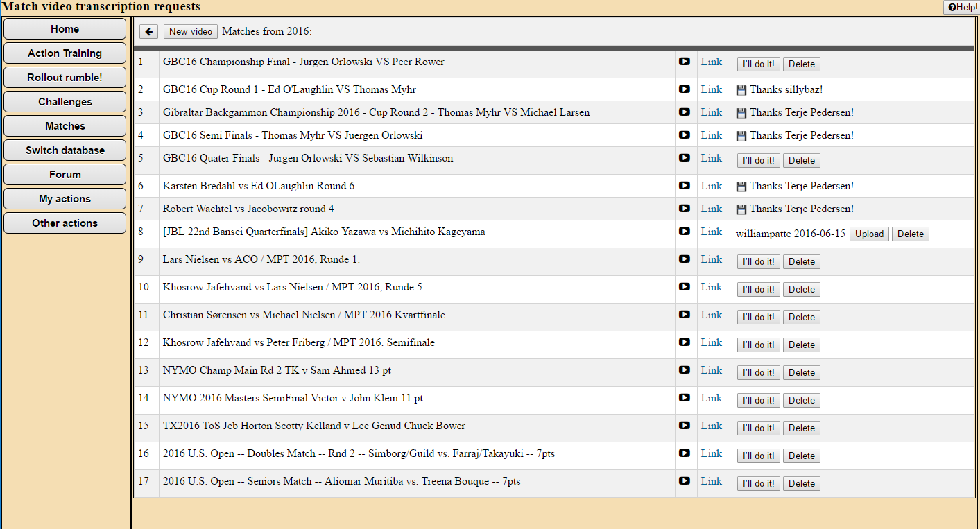Open YouTube video icon for GBC16 Championship Final

pos(685,62)
